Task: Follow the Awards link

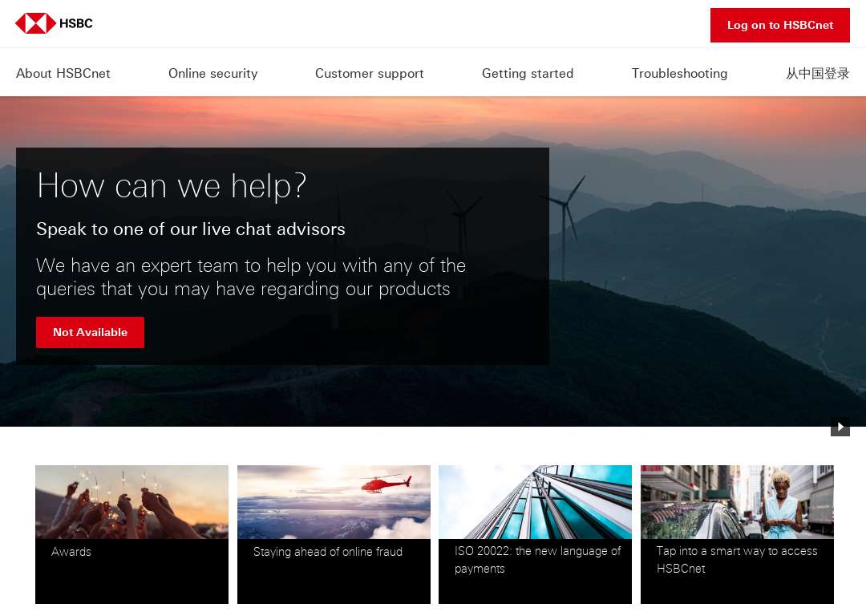Action: pyautogui.click(x=71, y=551)
